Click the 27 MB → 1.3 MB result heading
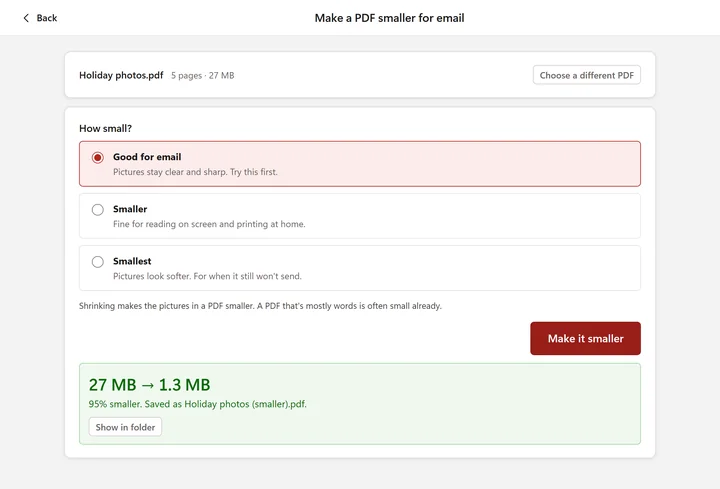 pyautogui.click(x=149, y=385)
